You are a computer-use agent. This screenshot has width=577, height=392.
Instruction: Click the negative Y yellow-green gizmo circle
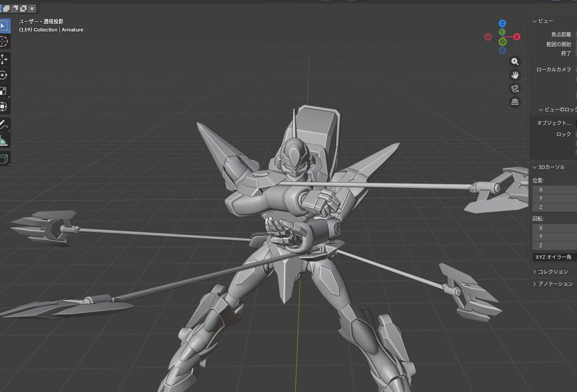[502, 42]
